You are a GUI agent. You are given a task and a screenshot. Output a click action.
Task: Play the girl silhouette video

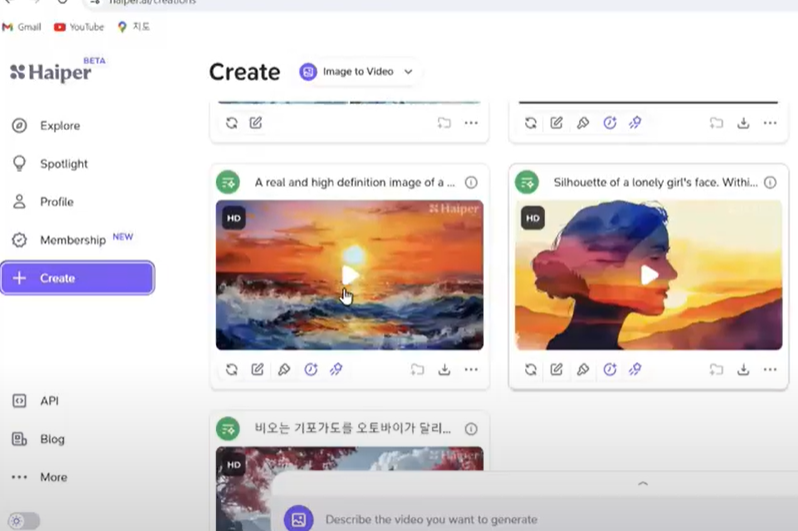click(x=649, y=275)
